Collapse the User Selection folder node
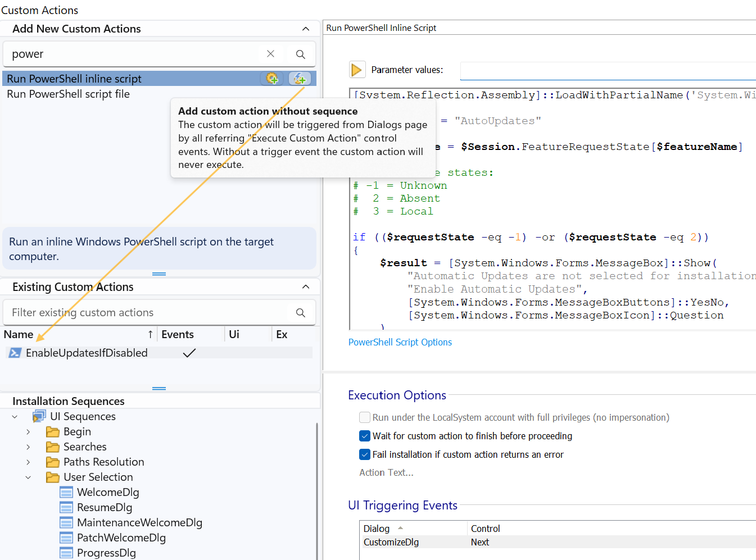Viewport: 756px width, 560px height. click(28, 477)
